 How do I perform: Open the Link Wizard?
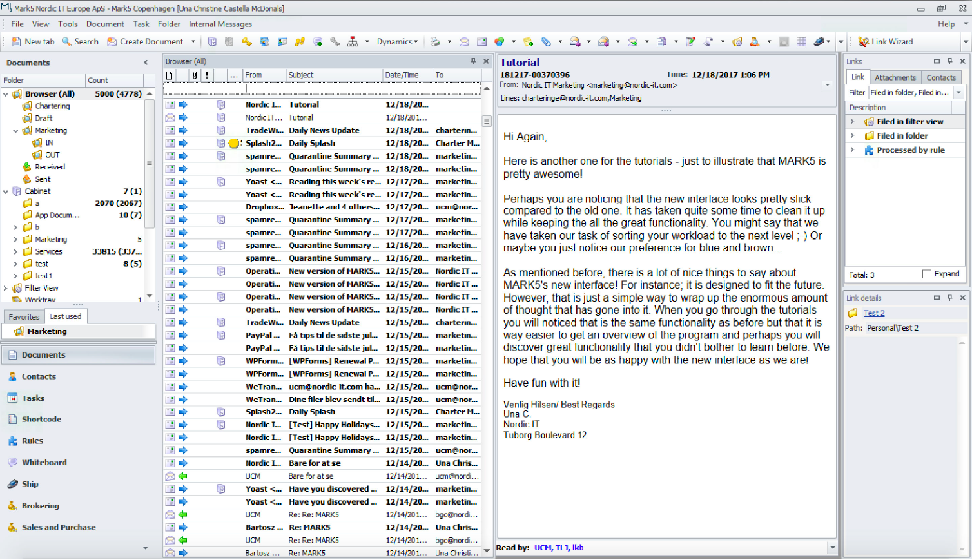(886, 42)
